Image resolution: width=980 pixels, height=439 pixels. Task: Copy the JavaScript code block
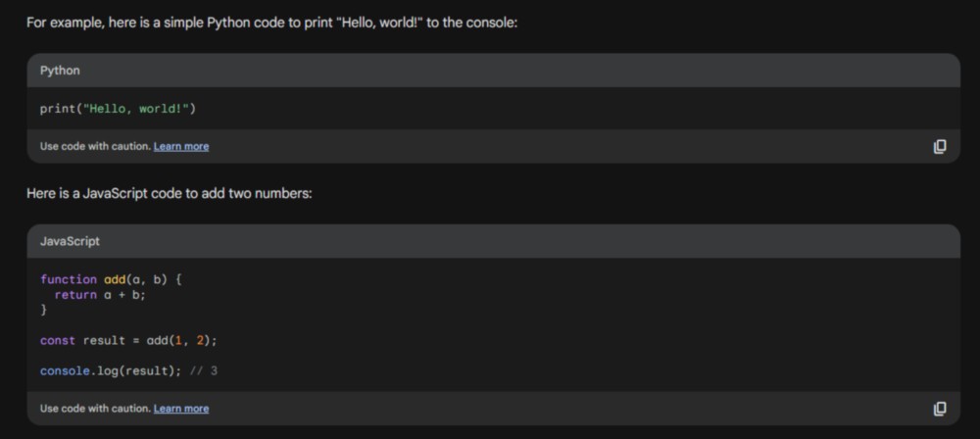click(940, 409)
